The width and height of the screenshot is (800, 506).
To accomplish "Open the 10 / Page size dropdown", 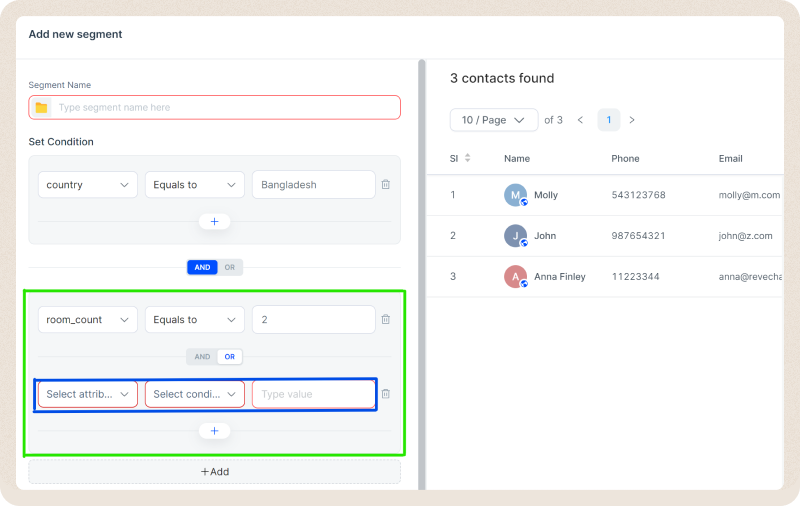I will pyautogui.click(x=494, y=120).
